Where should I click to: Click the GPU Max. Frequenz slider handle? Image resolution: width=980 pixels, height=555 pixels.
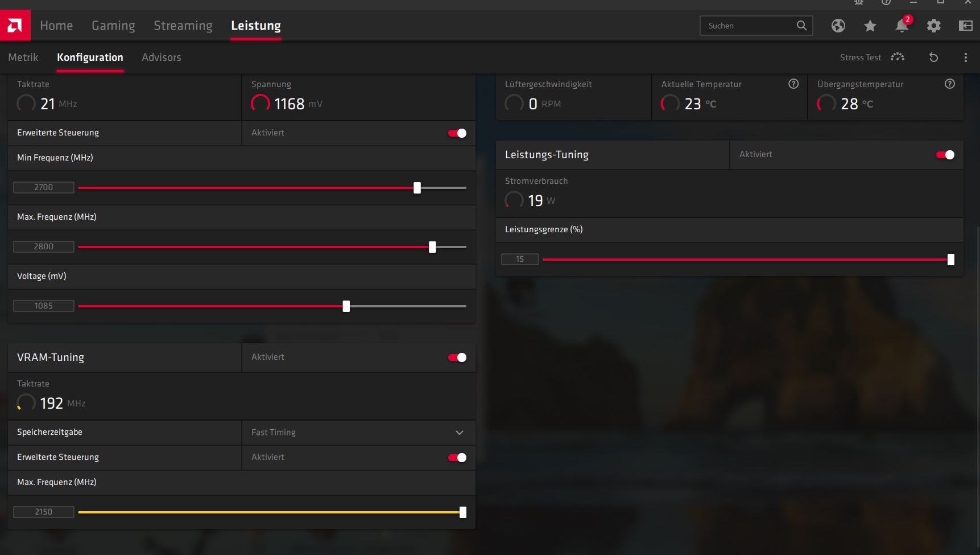432,247
